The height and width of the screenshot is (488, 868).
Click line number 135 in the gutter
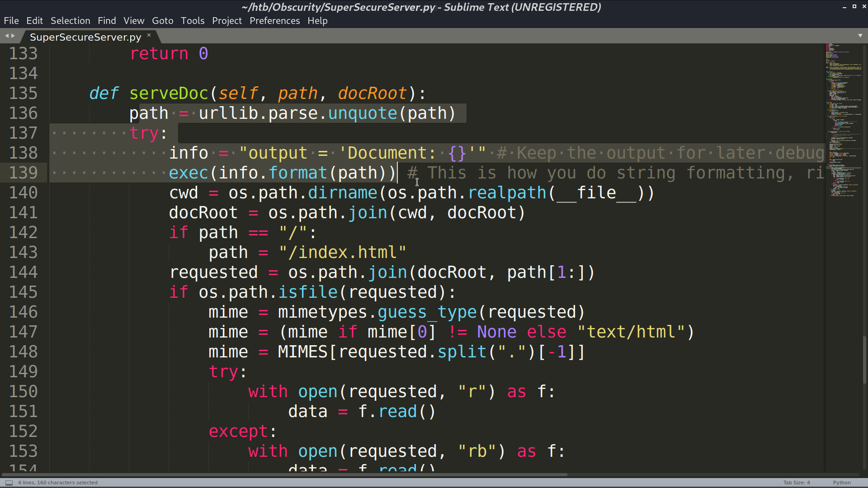coord(24,94)
